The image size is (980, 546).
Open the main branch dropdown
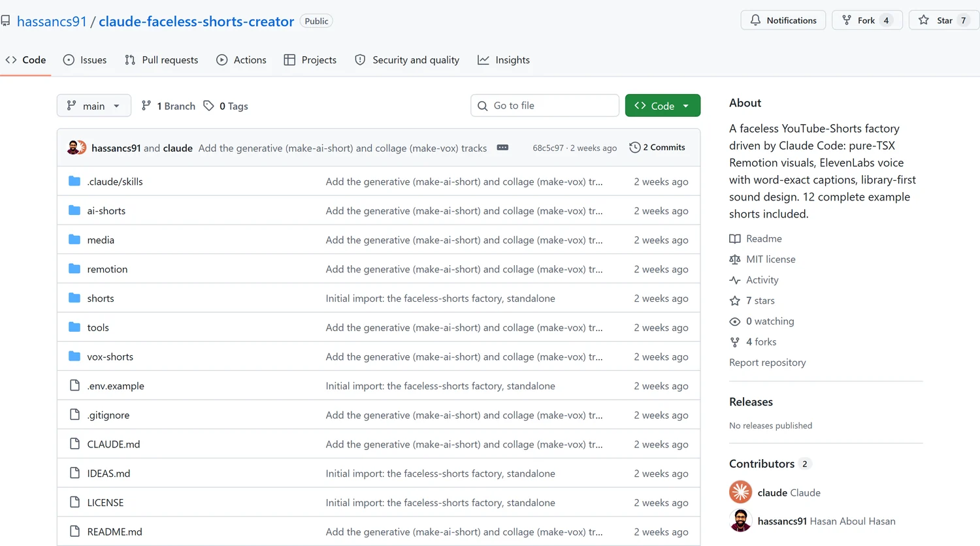(x=93, y=106)
